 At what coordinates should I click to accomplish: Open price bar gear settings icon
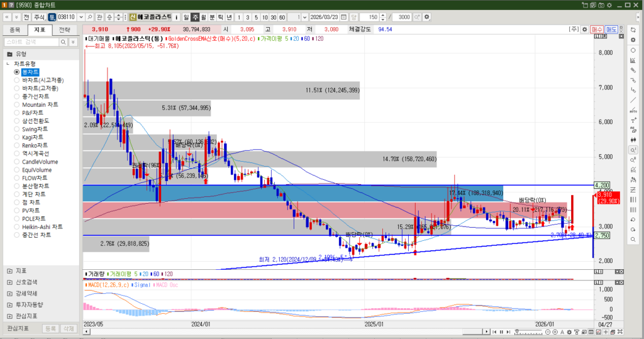point(584,30)
